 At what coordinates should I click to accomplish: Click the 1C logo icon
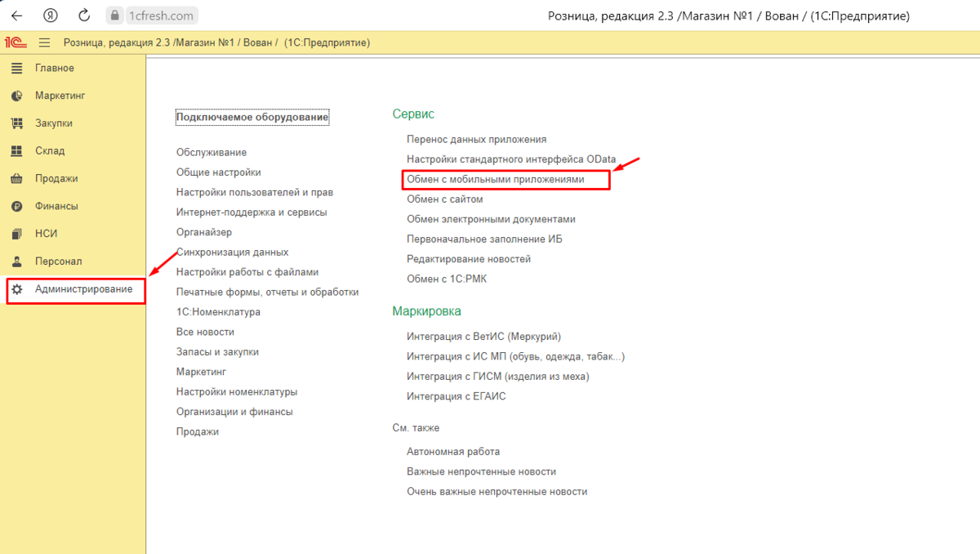coord(16,42)
